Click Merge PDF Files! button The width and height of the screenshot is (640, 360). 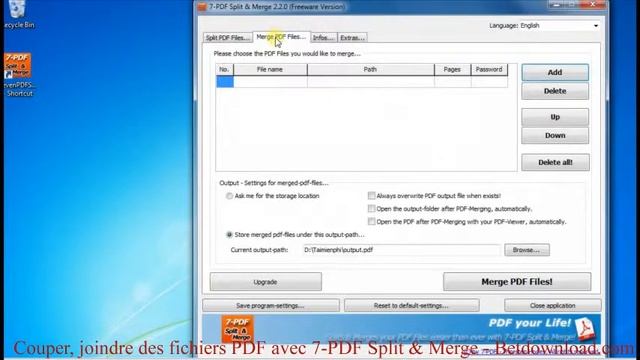tap(517, 282)
